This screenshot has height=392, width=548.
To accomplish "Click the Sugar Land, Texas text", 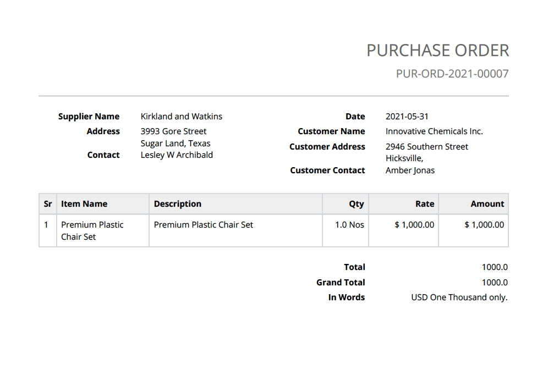I will tap(176, 143).
